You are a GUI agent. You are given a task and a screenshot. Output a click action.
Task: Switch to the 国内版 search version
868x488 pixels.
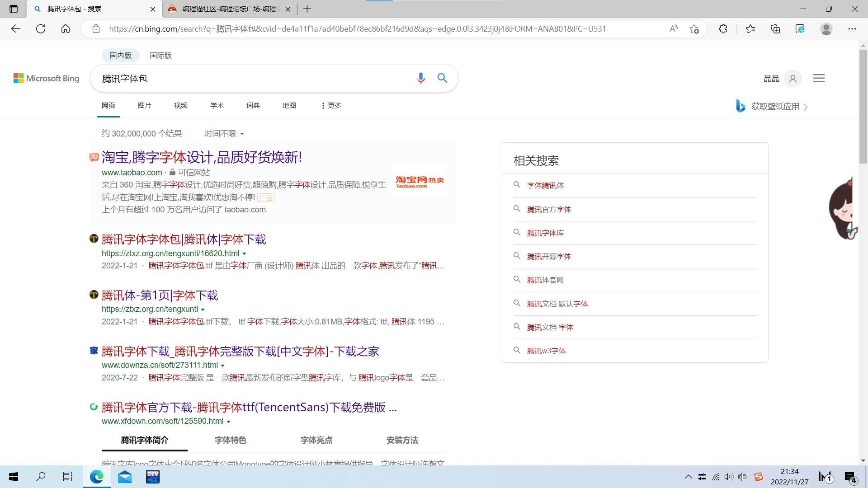tap(120, 55)
